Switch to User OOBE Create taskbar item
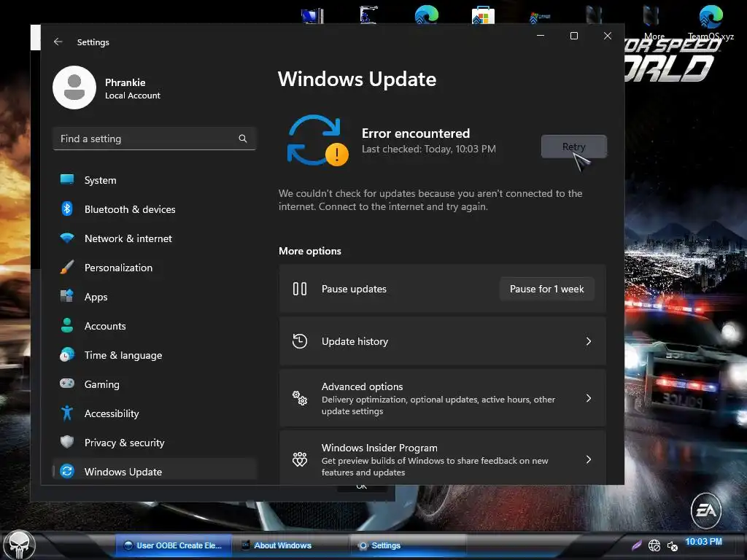747x560 pixels. pos(174,545)
